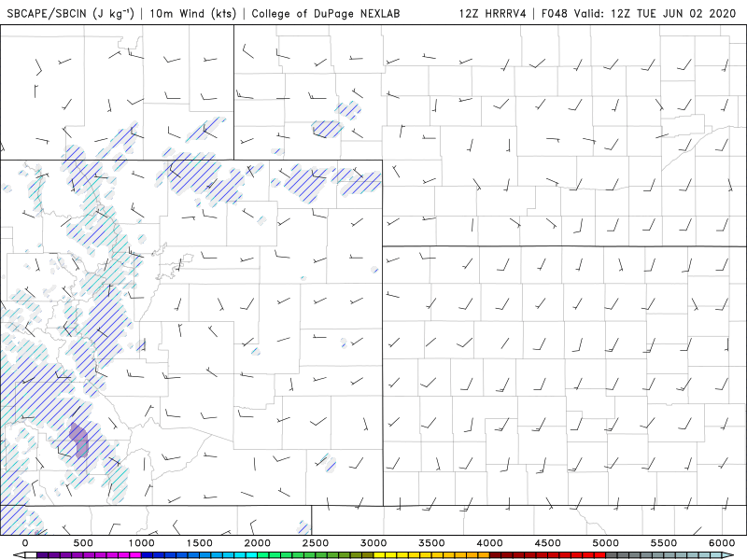Click the 2500 label on the color scale
The height and width of the screenshot is (560, 747).
click(316, 543)
